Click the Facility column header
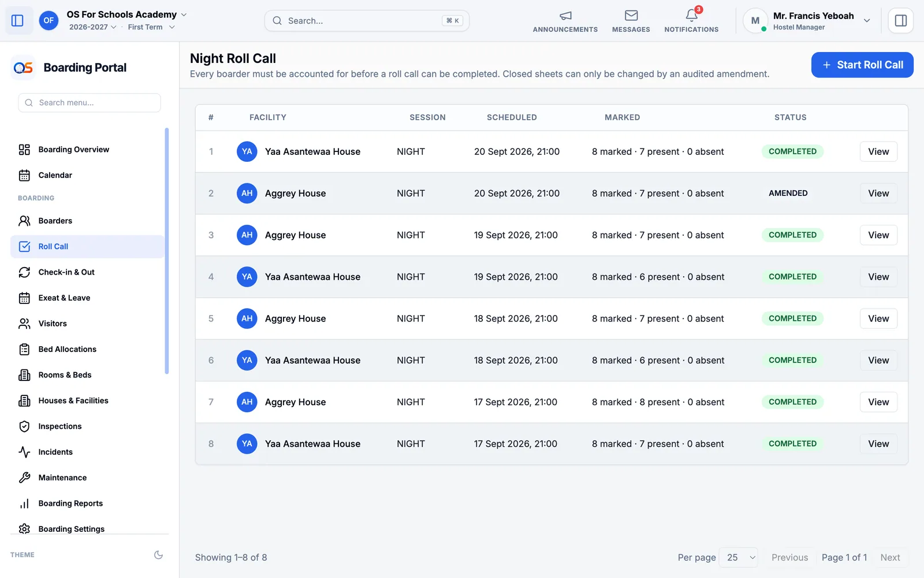Image resolution: width=924 pixels, height=578 pixels. pos(268,117)
